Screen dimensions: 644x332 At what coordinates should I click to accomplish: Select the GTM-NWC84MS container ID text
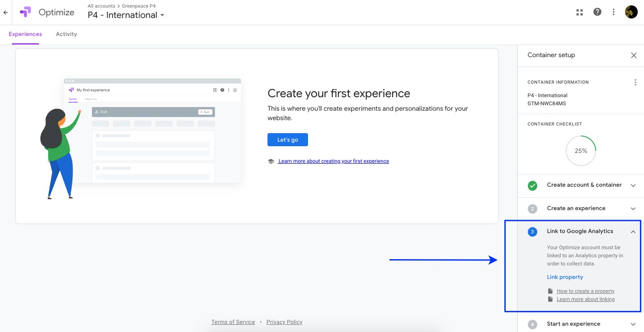pyautogui.click(x=547, y=103)
